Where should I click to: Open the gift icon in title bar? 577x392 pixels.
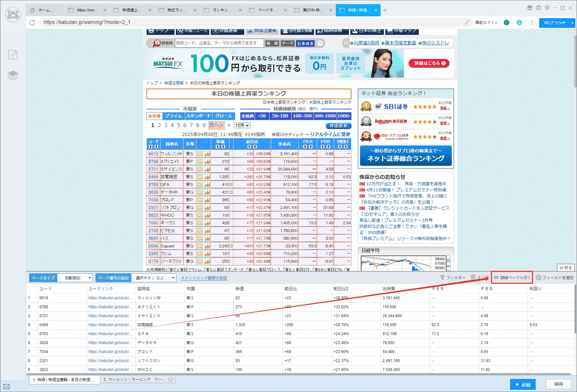coord(529,8)
